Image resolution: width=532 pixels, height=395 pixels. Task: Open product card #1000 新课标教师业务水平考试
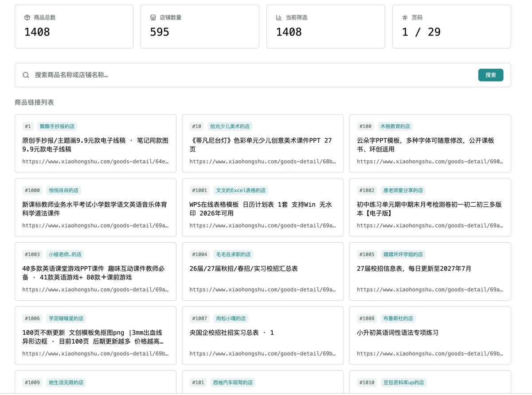pyautogui.click(x=95, y=208)
